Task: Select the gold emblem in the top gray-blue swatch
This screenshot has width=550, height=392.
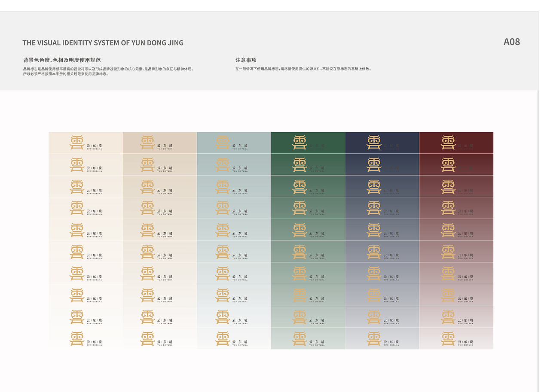Action: click(x=223, y=143)
